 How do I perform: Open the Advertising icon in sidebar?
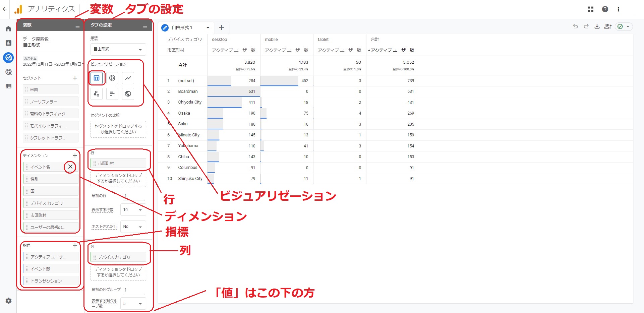(8, 72)
